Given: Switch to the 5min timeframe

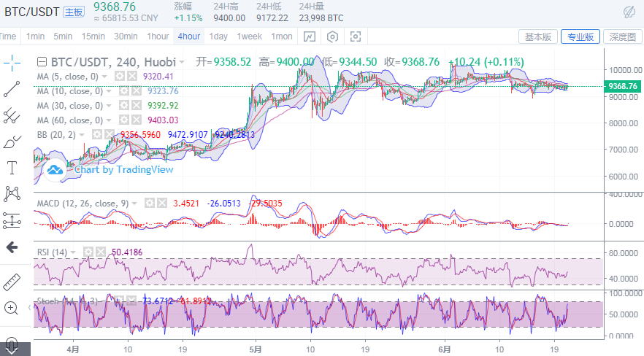Looking at the screenshot, I should pyautogui.click(x=63, y=36).
